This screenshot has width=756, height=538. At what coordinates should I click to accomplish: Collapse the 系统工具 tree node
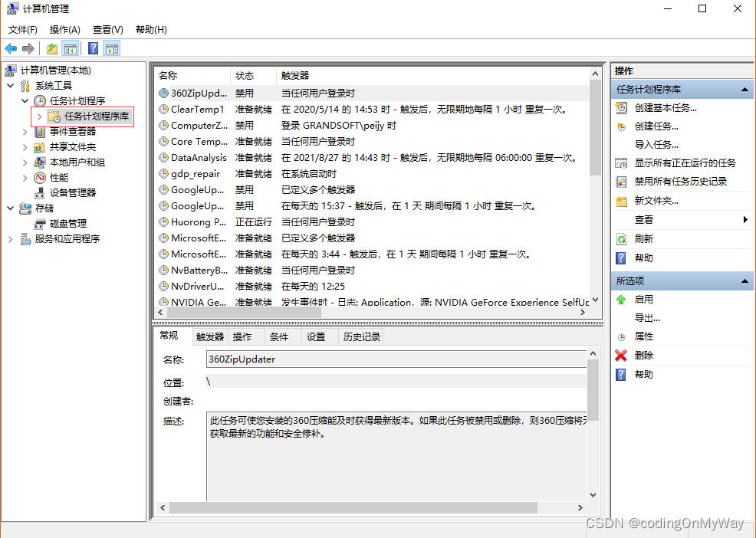tap(11, 86)
